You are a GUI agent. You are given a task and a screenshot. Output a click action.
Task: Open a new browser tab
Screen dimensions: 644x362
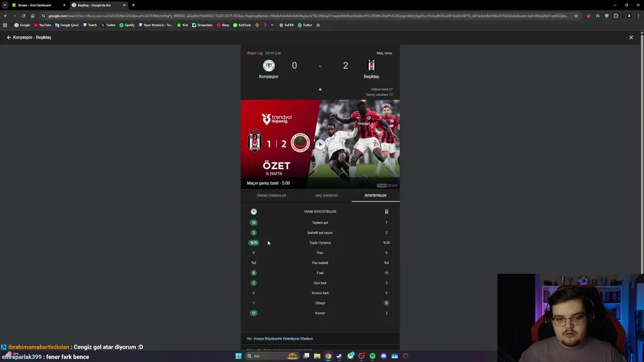133,5
